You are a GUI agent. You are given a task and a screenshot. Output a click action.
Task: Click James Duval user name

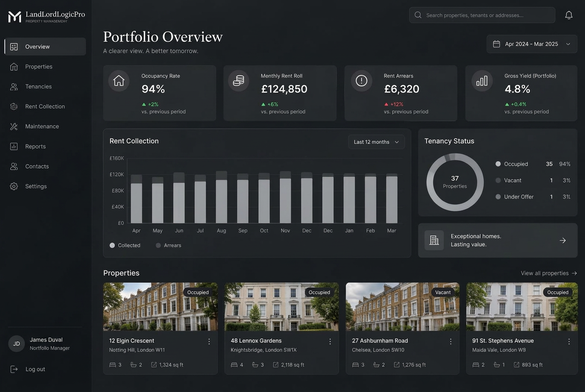coord(46,340)
